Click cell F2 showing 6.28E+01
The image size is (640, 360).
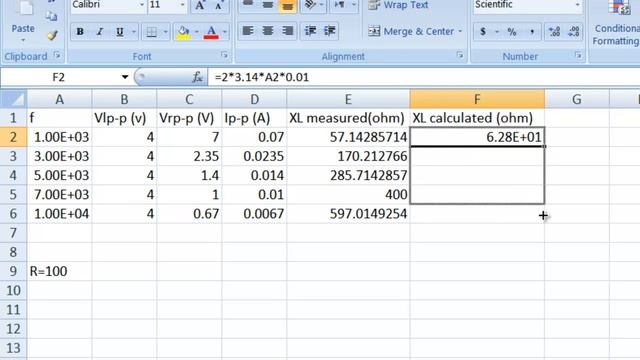click(477, 137)
